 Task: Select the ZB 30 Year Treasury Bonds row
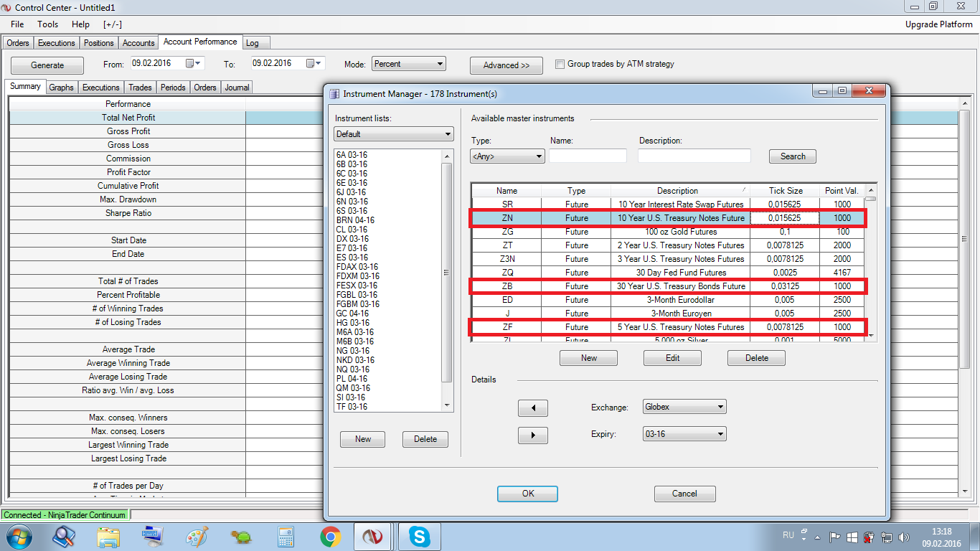point(667,286)
